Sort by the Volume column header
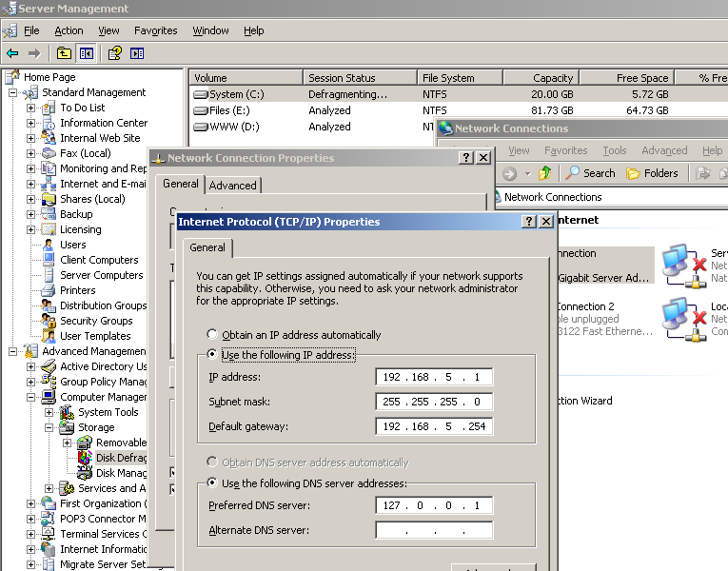 click(246, 77)
